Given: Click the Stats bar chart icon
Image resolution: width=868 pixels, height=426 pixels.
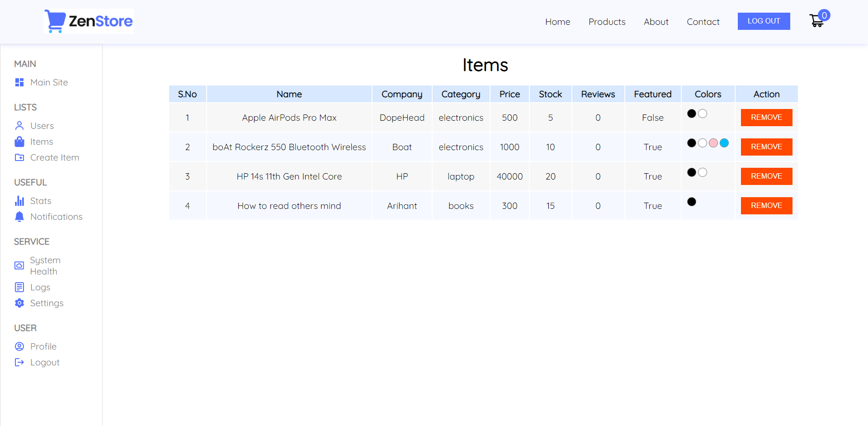Looking at the screenshot, I should click(x=19, y=201).
